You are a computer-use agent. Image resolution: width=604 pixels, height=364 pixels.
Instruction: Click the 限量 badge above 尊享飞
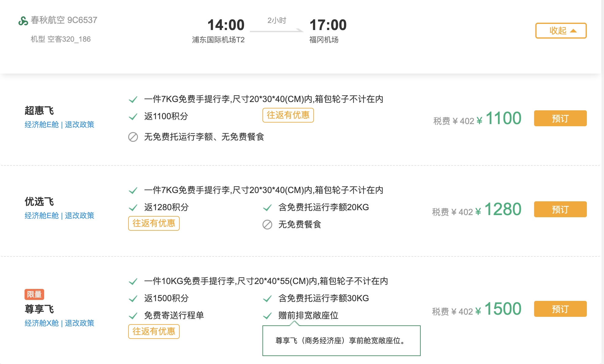(34, 294)
